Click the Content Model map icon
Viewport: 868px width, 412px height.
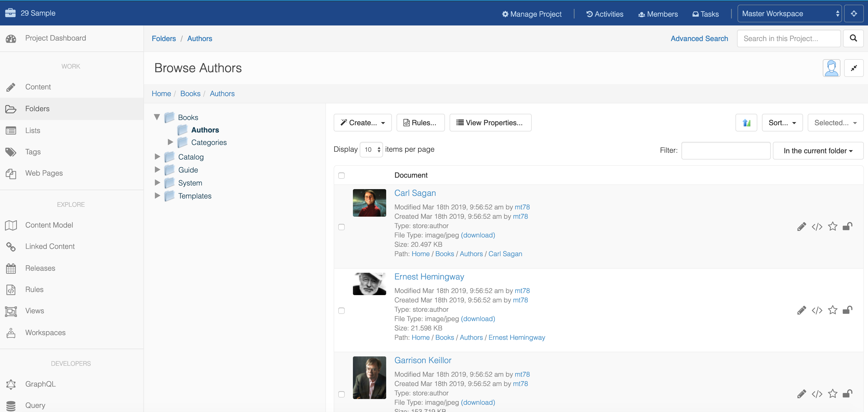point(11,225)
